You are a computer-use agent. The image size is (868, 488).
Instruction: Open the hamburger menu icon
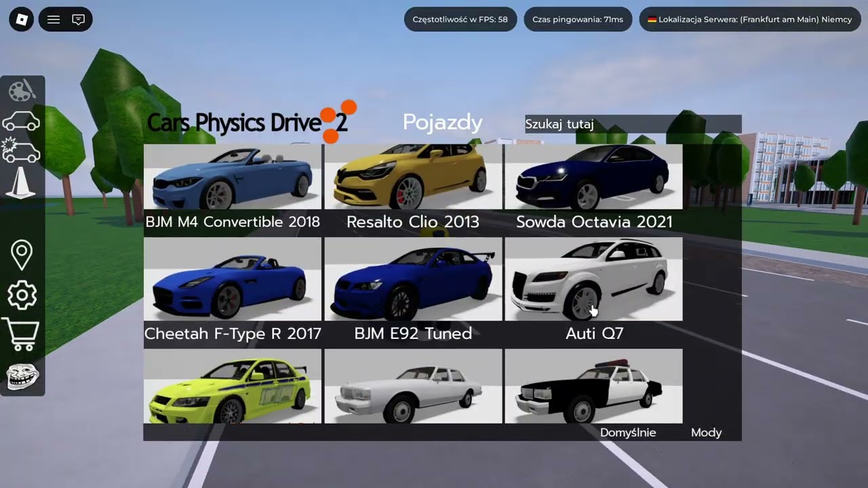click(54, 20)
